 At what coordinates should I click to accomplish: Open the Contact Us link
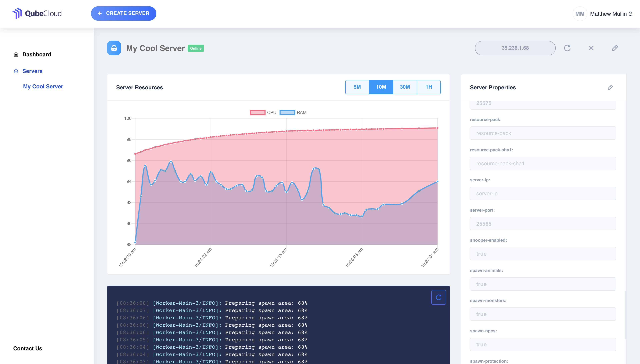pyautogui.click(x=27, y=348)
